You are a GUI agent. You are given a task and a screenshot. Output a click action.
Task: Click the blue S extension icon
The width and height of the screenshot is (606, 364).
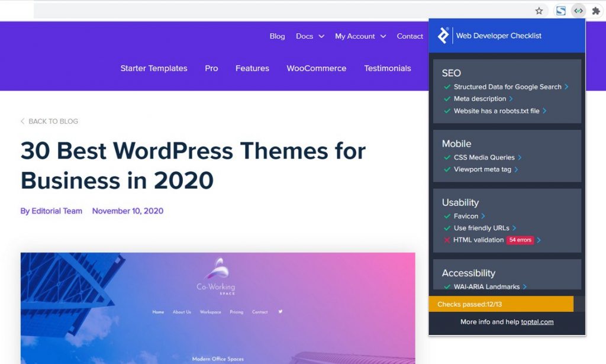(x=560, y=10)
